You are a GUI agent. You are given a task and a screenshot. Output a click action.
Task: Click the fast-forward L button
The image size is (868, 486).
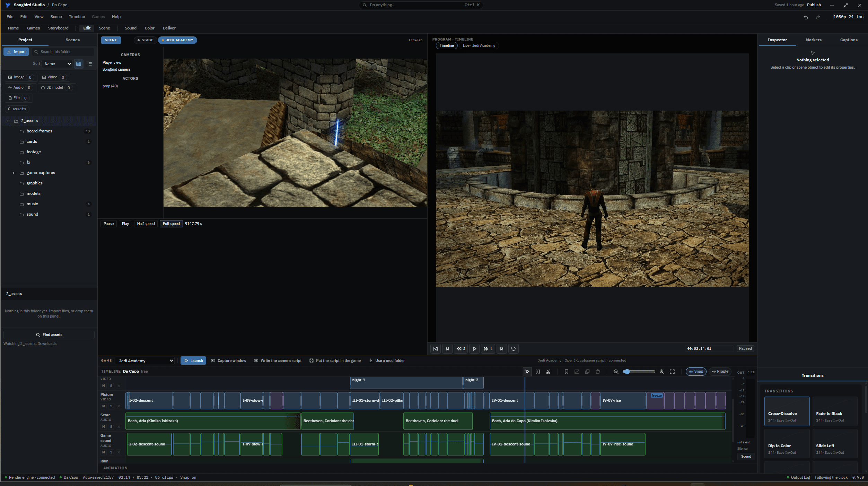pos(488,349)
